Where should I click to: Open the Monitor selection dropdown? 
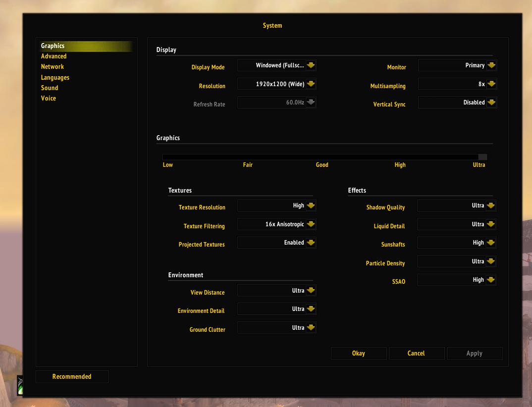(491, 65)
